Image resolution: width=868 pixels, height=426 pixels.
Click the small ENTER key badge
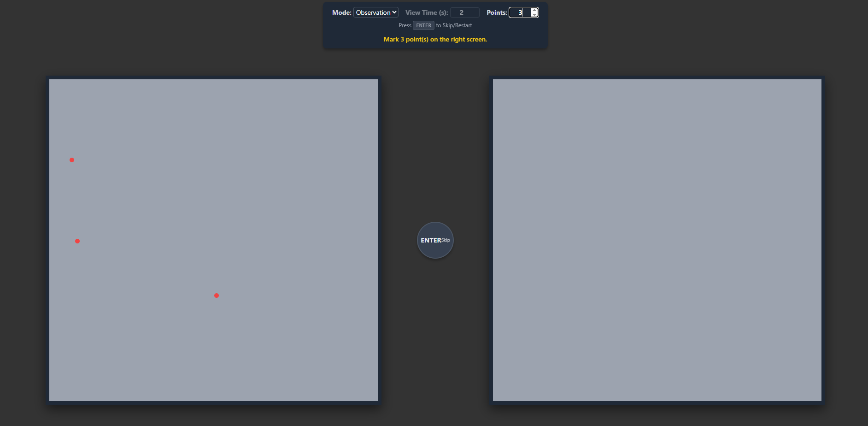tap(423, 25)
